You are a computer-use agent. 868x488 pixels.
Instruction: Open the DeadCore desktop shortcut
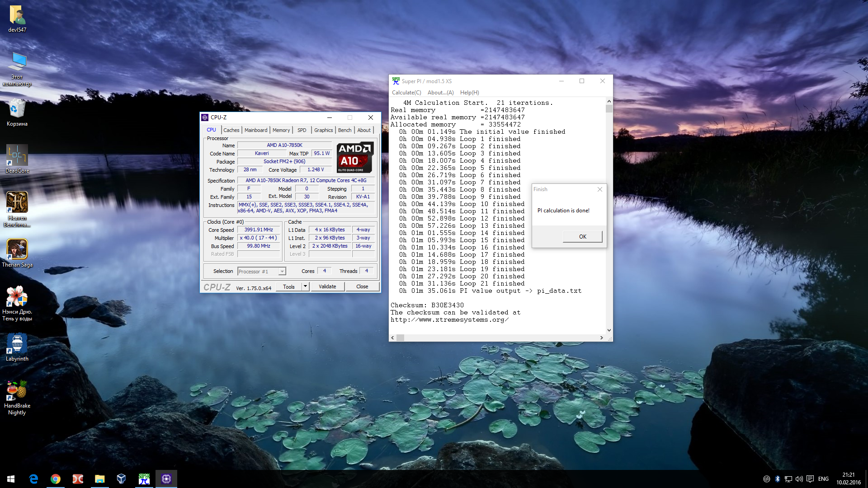point(17,155)
